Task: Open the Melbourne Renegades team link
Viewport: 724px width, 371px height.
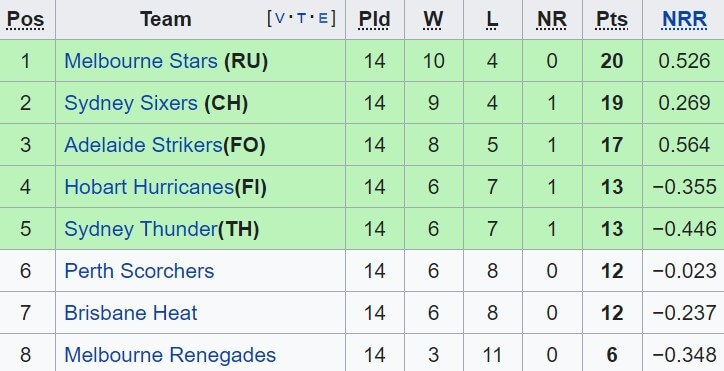Action: click(x=170, y=355)
